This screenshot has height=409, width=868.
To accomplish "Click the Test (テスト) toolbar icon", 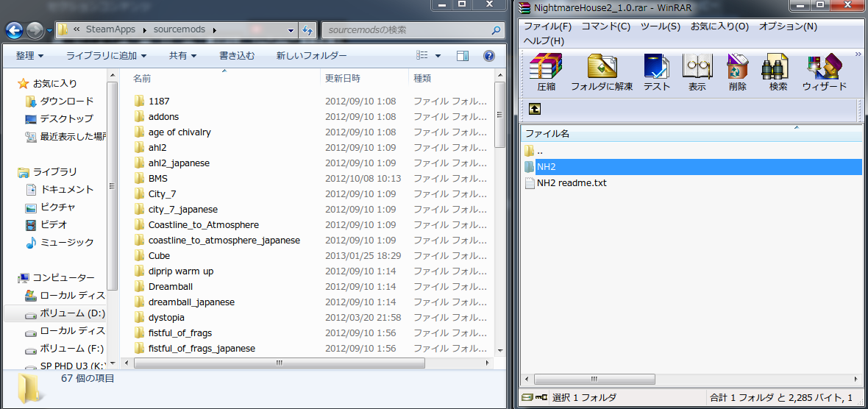I will (657, 68).
